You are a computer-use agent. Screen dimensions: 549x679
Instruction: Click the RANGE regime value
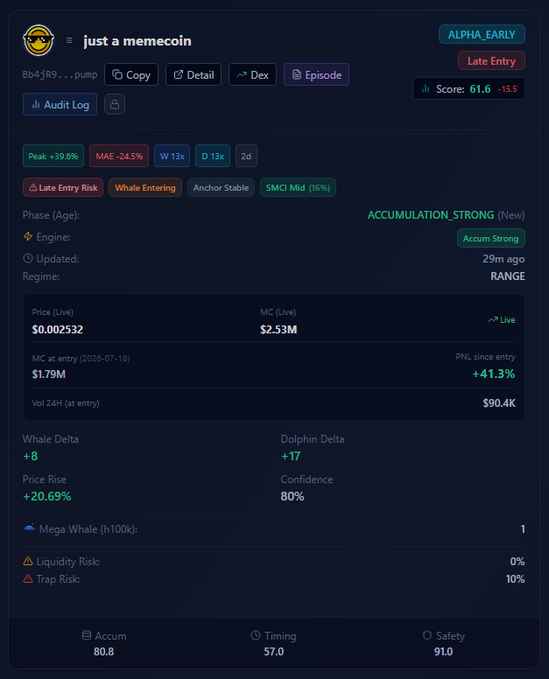pos(507,276)
